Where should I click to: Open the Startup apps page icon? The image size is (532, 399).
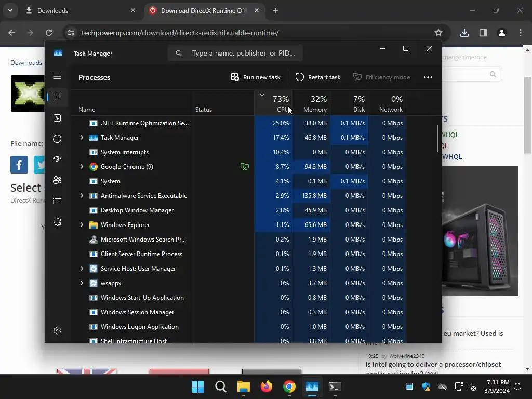point(57,159)
